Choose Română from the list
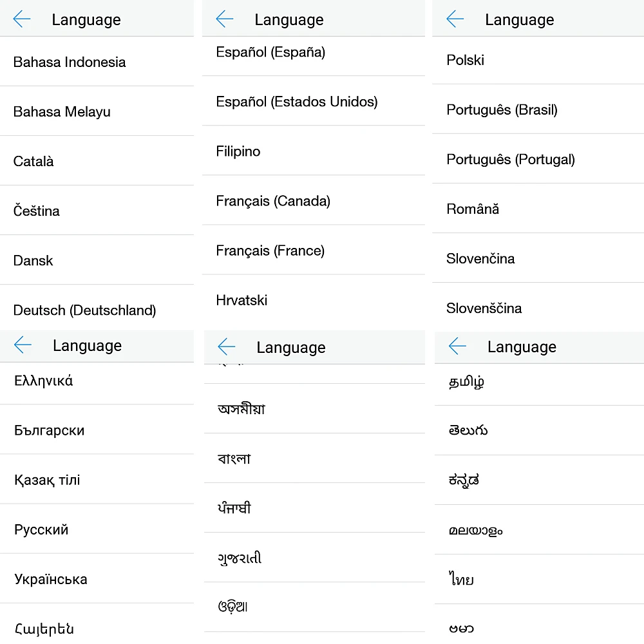 [473, 209]
